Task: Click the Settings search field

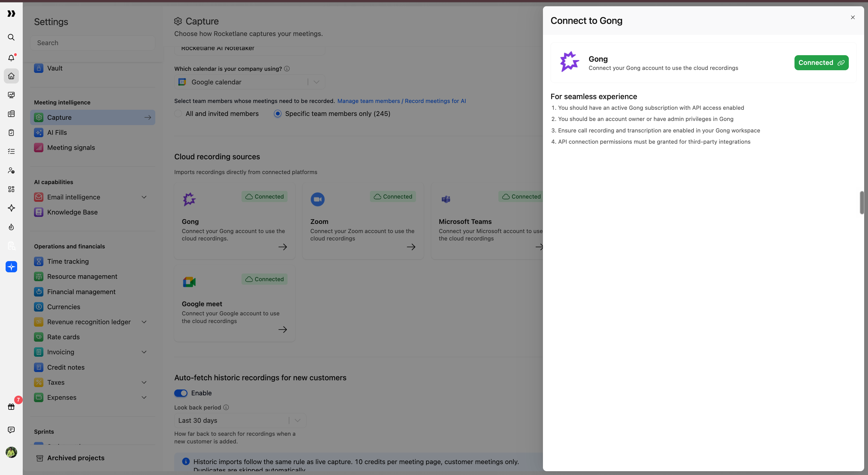Action: pyautogui.click(x=93, y=43)
